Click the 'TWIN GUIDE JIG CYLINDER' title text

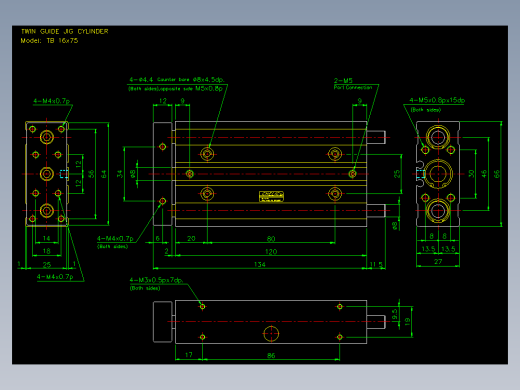click(65, 31)
